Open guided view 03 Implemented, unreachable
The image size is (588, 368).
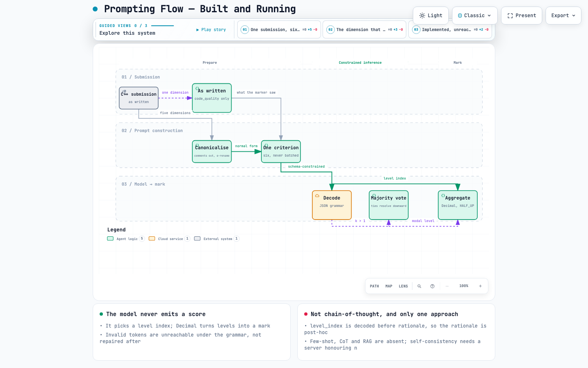450,29
